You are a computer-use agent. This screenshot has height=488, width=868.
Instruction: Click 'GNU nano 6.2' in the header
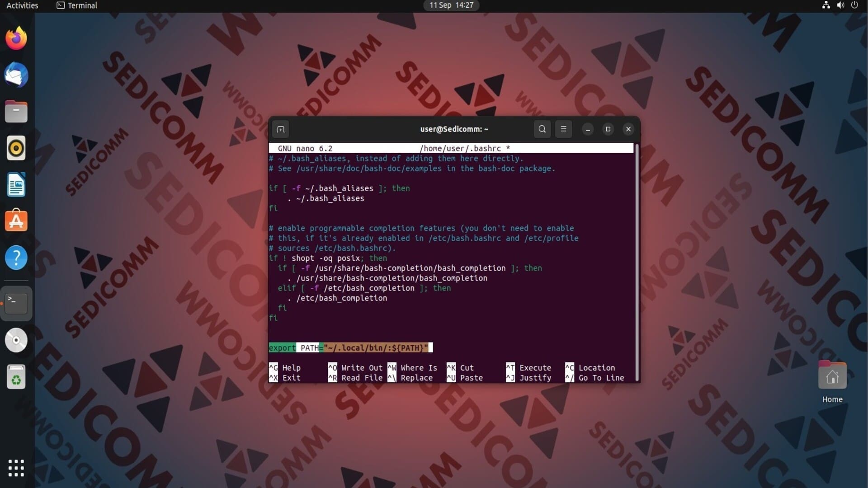[x=305, y=148]
